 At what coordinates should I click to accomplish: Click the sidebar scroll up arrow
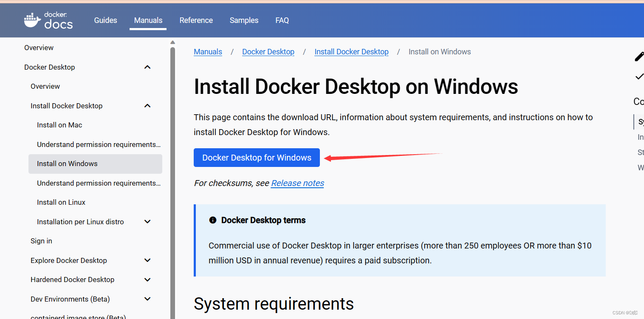point(172,42)
